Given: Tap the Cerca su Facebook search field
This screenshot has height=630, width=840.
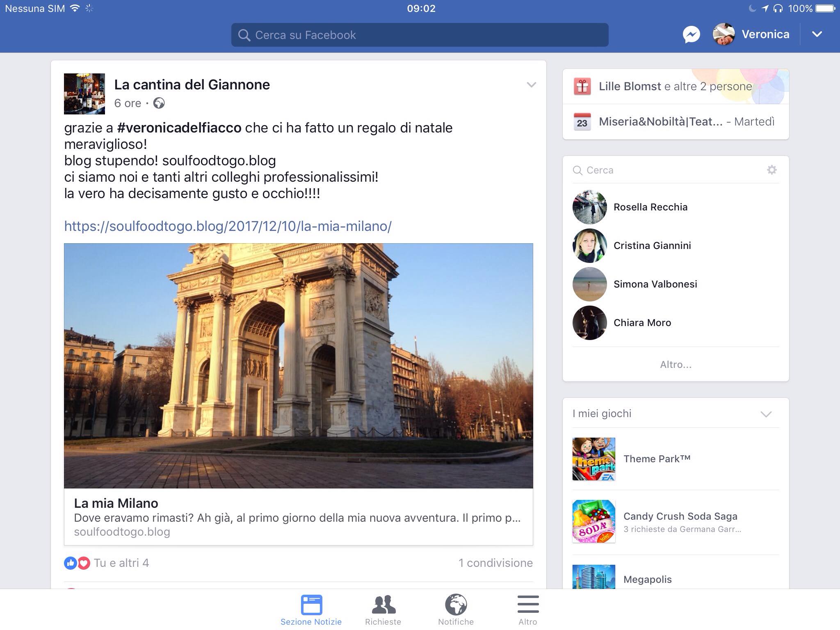Looking at the screenshot, I should click(x=420, y=35).
